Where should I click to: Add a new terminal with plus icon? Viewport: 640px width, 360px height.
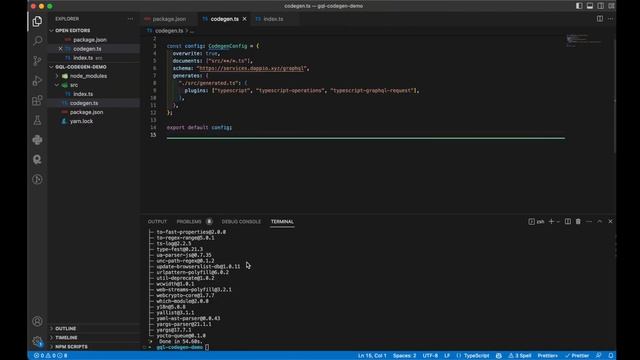551,221
